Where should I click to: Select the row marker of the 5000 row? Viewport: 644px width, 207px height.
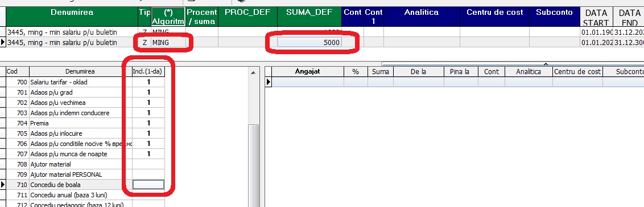(x=3, y=42)
